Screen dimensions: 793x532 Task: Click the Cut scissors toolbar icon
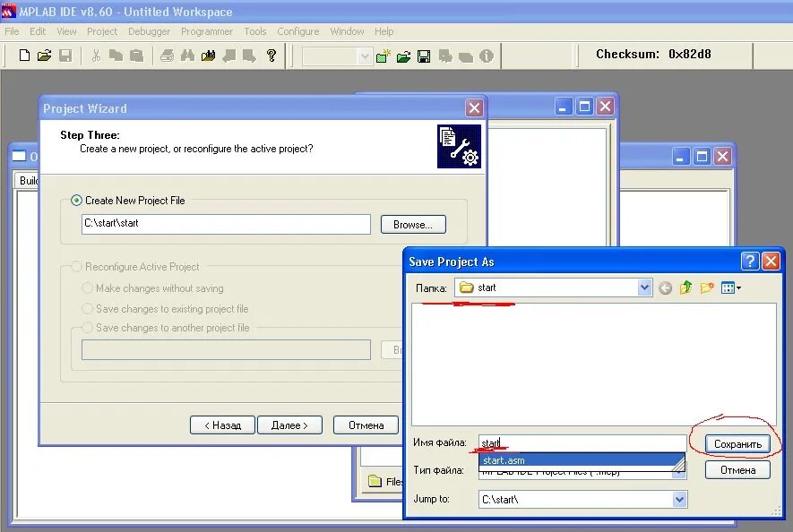96,56
